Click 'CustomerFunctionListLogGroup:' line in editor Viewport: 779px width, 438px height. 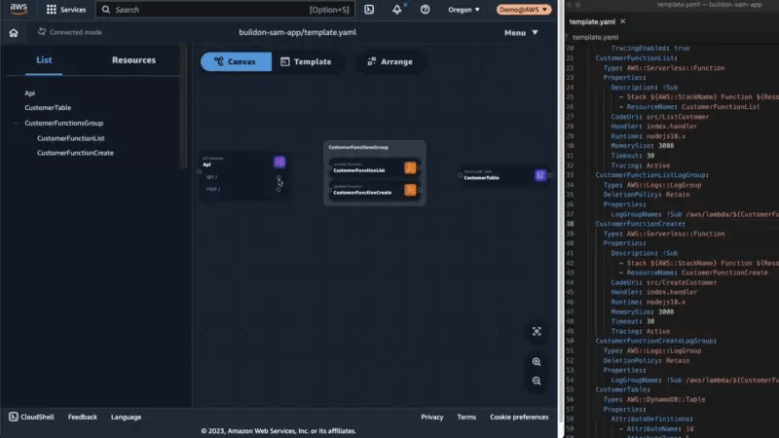click(x=652, y=175)
